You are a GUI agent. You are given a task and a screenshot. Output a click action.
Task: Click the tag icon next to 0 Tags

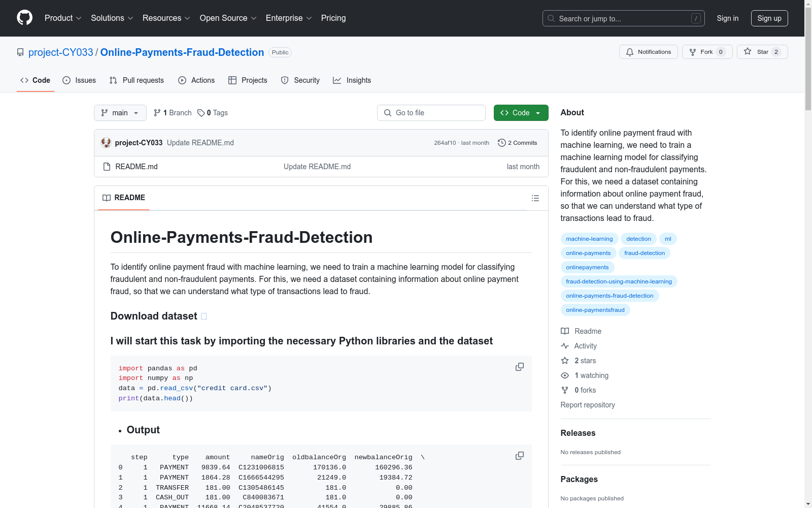pos(201,113)
